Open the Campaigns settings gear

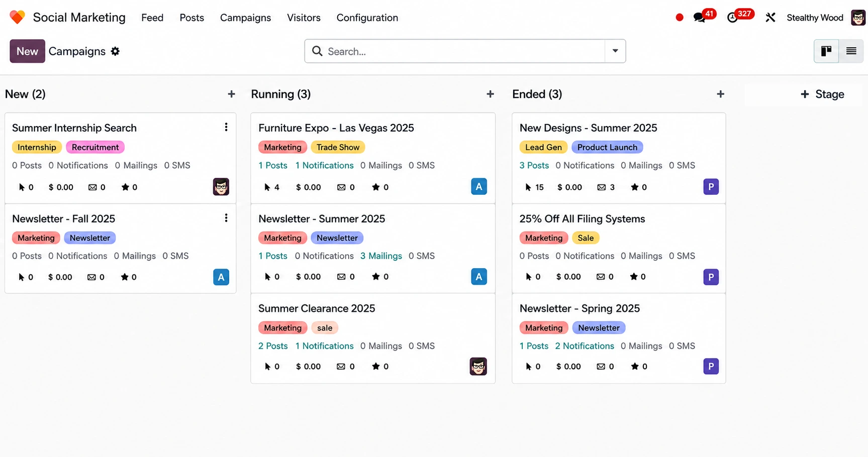(x=115, y=51)
